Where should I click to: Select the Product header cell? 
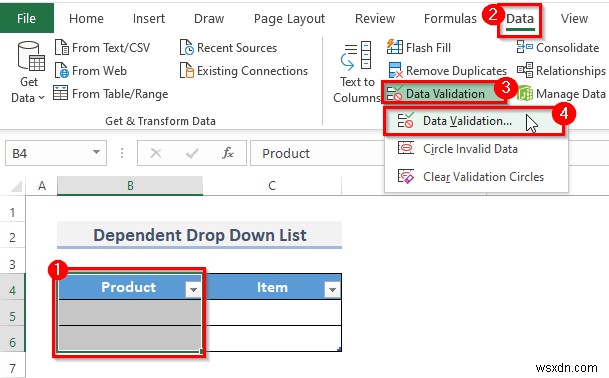tap(130, 287)
